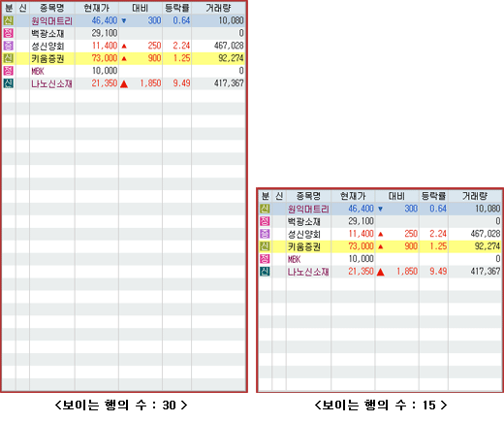The width and height of the screenshot is (504, 422).
Task: Click the 종목명 column header in left table
Action: pyautogui.click(x=52, y=8)
